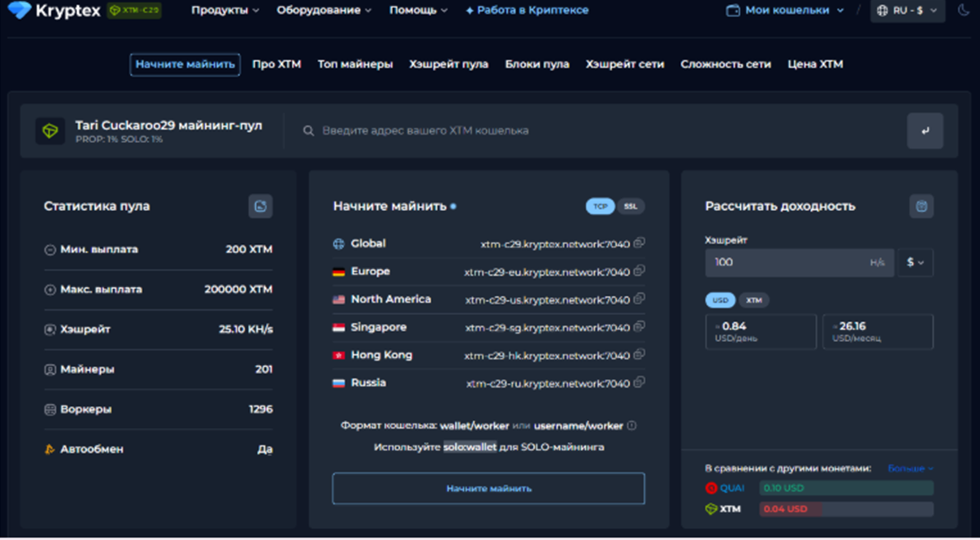Click the large Начните майнить button
The image size is (980, 540).
pyautogui.click(x=488, y=488)
